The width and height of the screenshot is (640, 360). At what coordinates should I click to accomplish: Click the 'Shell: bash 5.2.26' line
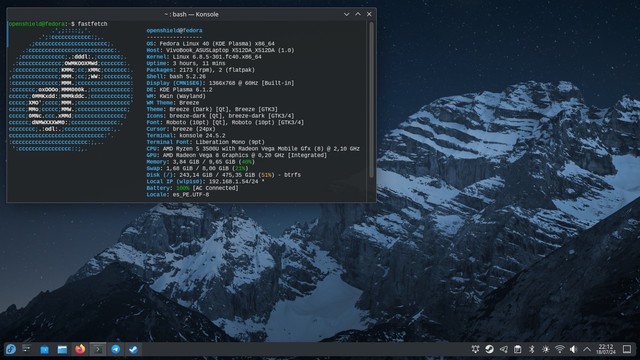(176, 76)
